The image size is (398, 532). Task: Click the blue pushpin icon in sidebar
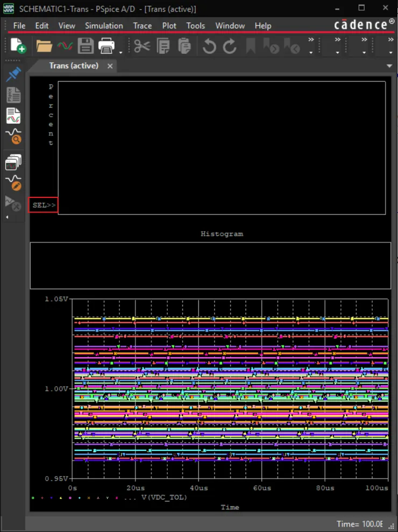point(13,75)
